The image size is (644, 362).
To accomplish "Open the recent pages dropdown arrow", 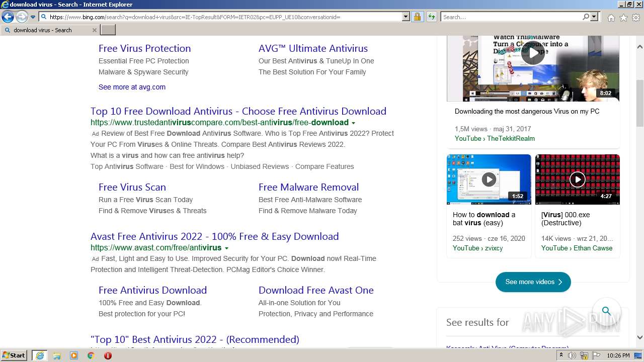I will [33, 17].
